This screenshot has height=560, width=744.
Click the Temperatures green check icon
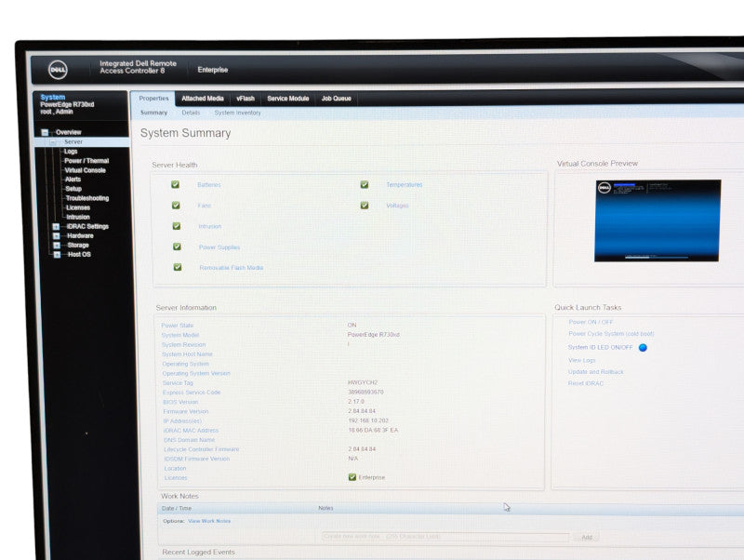(x=364, y=184)
